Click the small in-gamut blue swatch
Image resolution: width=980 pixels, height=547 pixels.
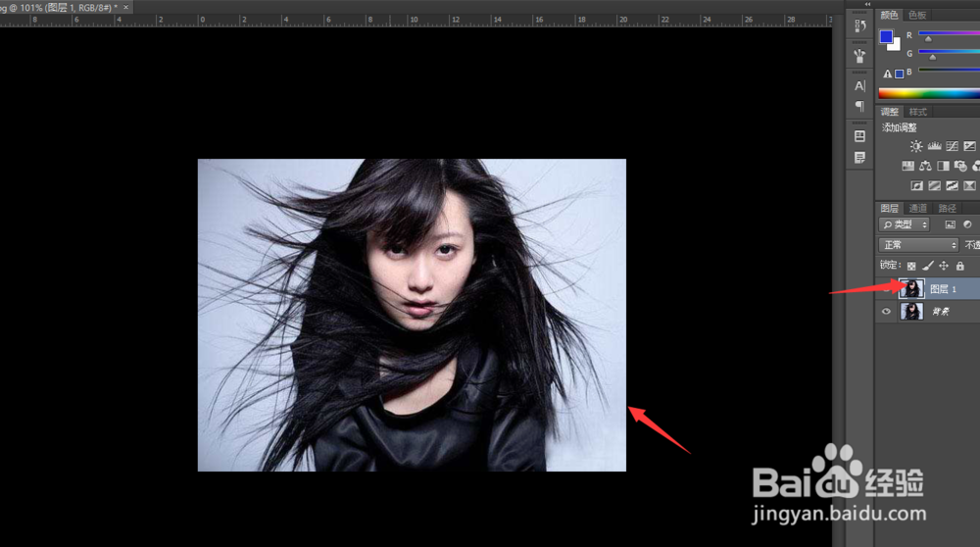[900, 74]
